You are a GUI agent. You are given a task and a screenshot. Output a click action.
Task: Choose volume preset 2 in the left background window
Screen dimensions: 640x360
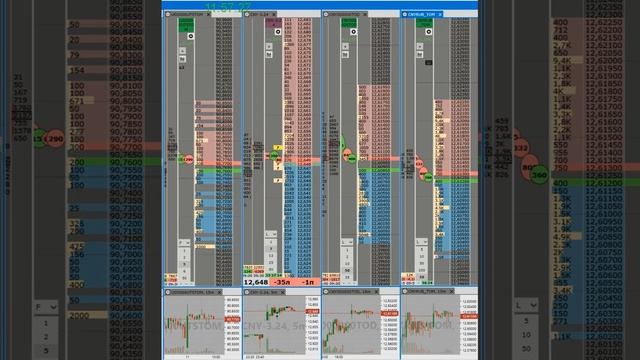(x=46, y=337)
